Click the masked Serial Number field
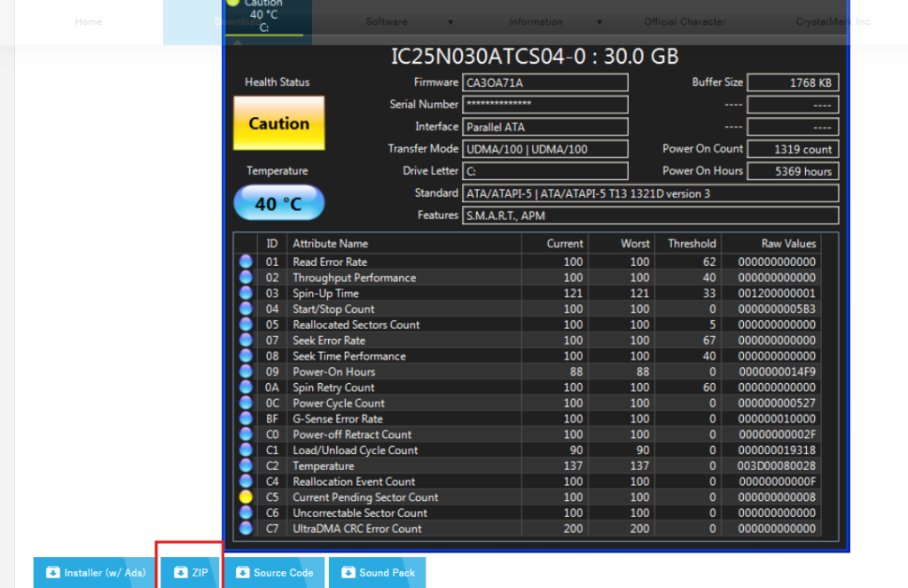Image resolution: width=908 pixels, height=588 pixels. pyautogui.click(x=544, y=104)
